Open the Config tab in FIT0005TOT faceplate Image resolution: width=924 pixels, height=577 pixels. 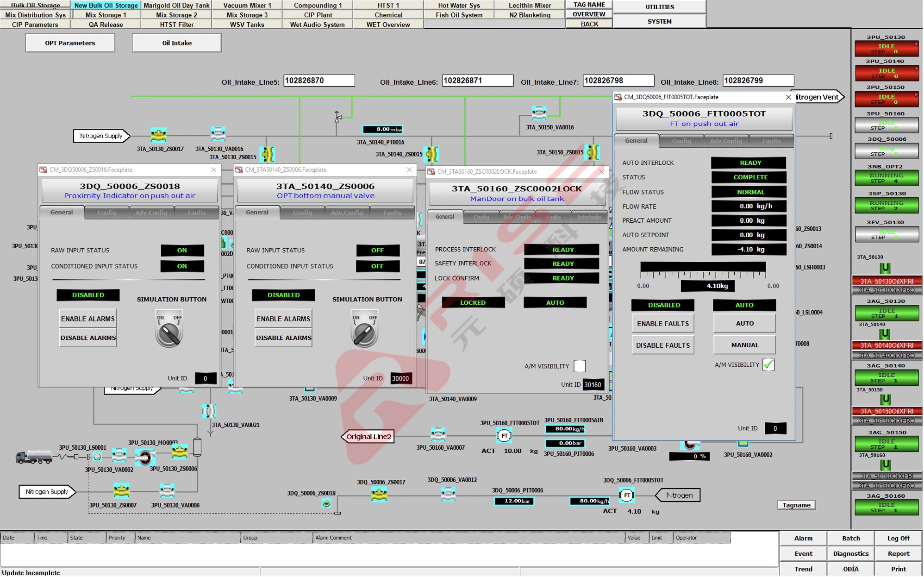(x=682, y=141)
